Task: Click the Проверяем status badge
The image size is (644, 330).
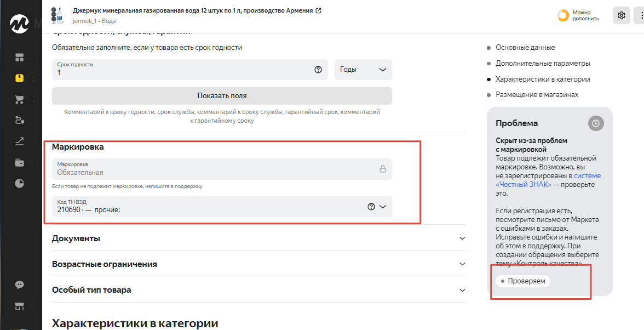Action: [x=523, y=281]
